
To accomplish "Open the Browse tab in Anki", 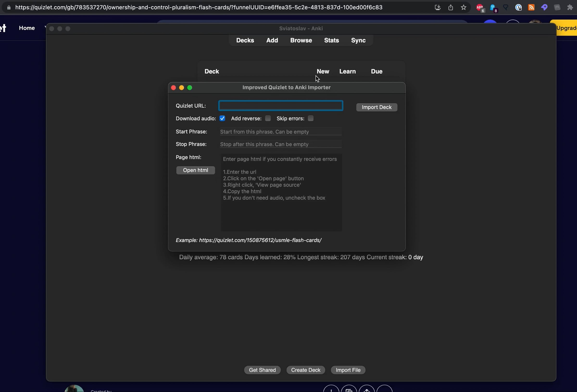I will [301, 40].
